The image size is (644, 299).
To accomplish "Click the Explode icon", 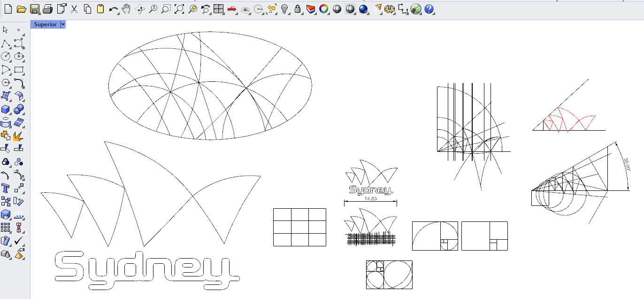I will pos(19,136).
